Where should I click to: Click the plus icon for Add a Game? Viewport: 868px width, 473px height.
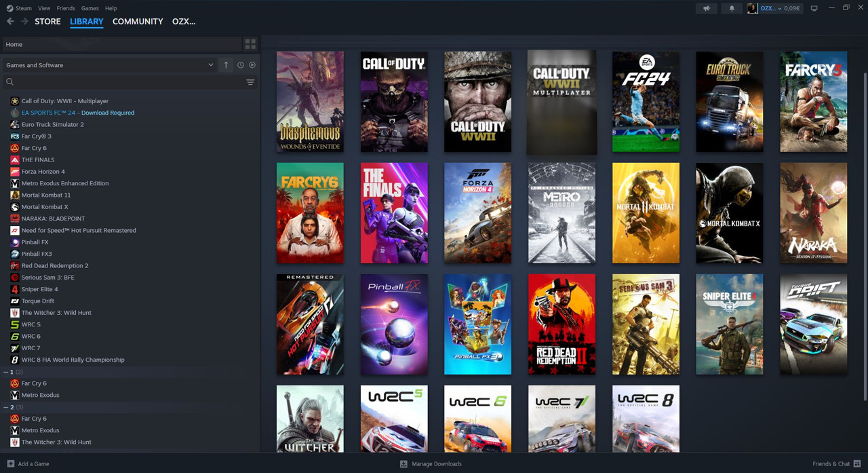10,463
